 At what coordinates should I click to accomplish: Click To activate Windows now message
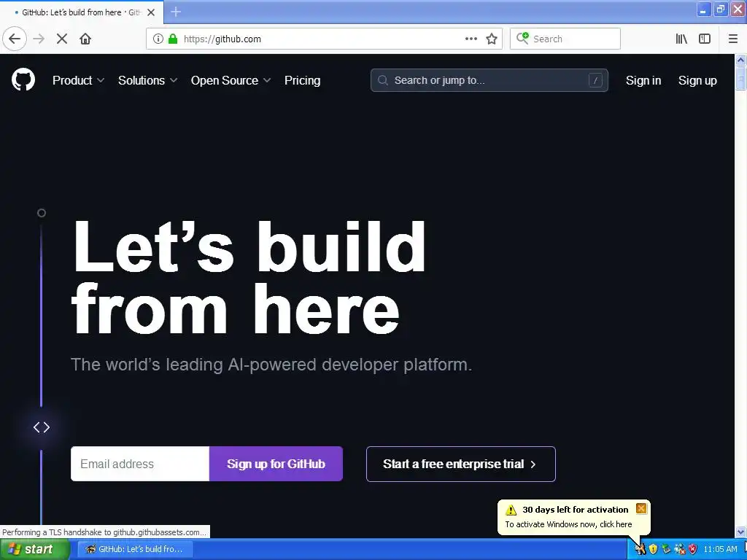coord(568,524)
